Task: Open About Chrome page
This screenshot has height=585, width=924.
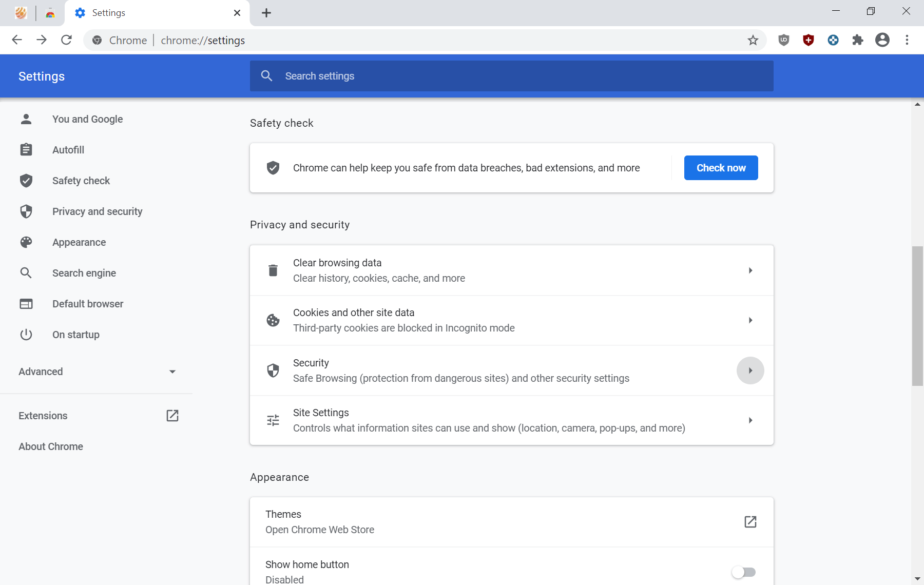Action: coord(51,446)
